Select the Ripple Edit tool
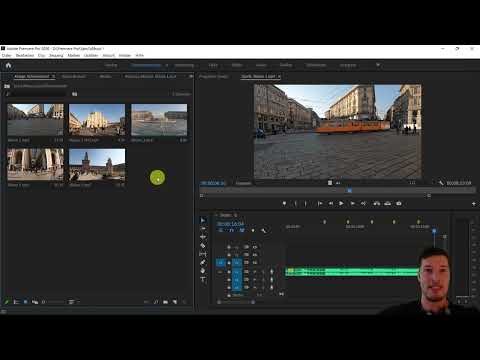480x360 pixels. point(203,237)
